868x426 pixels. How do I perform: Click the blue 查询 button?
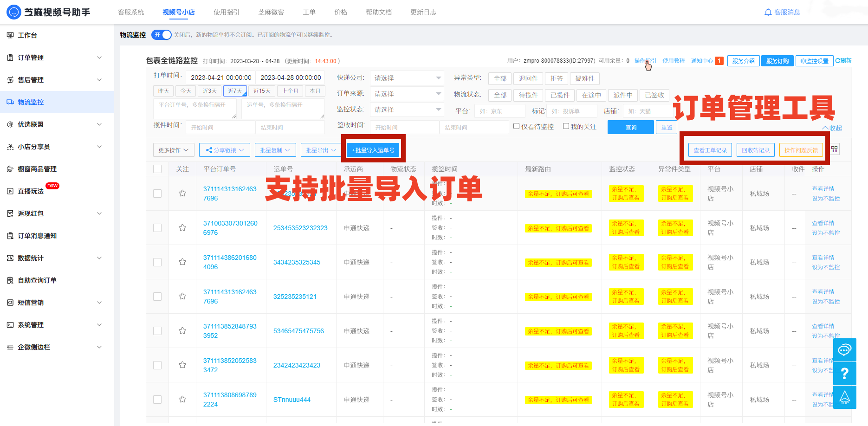[x=631, y=127]
